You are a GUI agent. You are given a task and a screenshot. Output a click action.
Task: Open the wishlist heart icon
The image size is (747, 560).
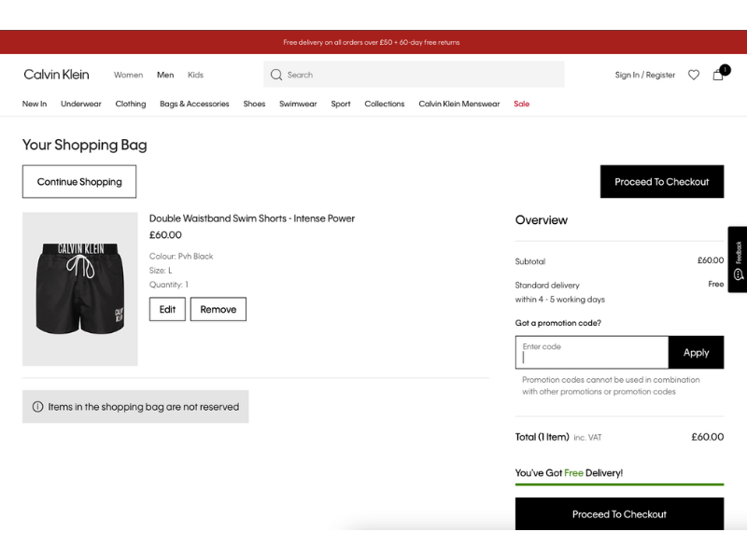tap(694, 75)
